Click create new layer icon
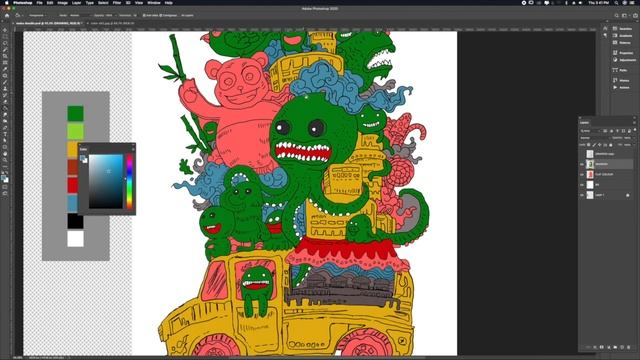 pyautogui.click(x=622, y=347)
